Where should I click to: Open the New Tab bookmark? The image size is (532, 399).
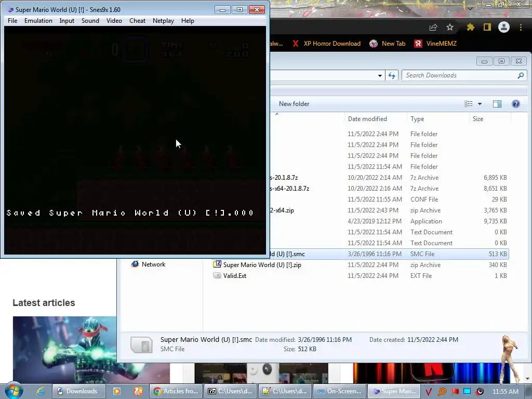[388, 44]
